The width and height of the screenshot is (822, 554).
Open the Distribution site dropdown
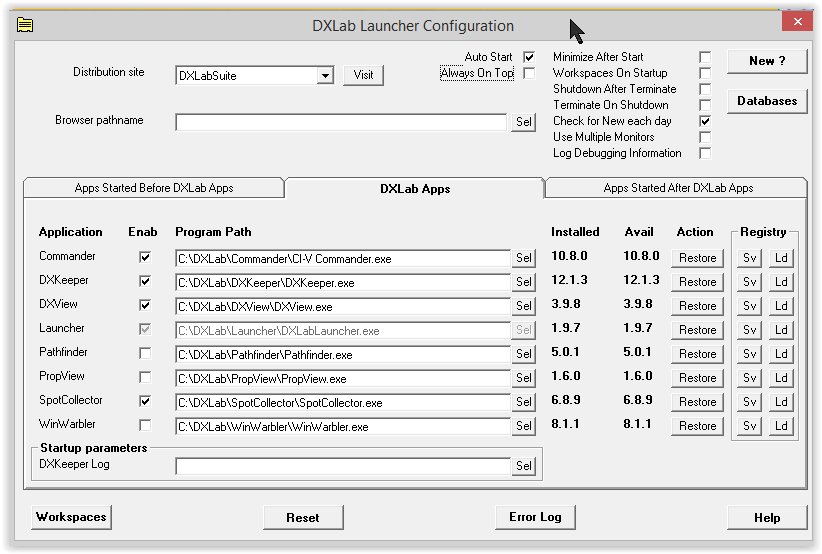click(325, 75)
